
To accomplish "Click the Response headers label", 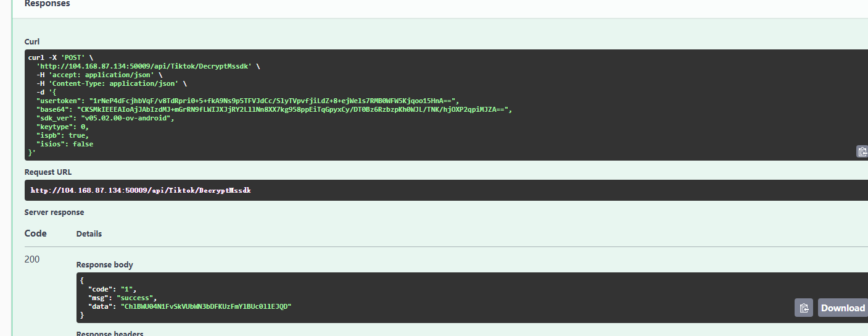I will tap(110, 334).
